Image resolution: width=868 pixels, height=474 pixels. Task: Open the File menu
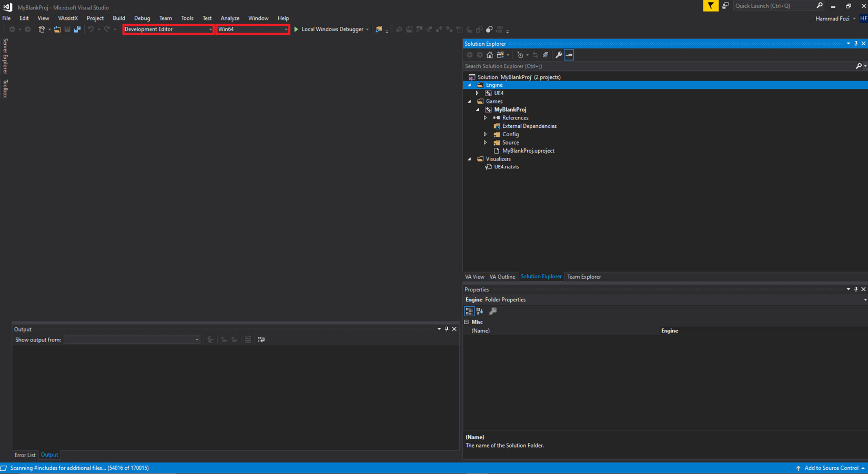(x=6, y=18)
